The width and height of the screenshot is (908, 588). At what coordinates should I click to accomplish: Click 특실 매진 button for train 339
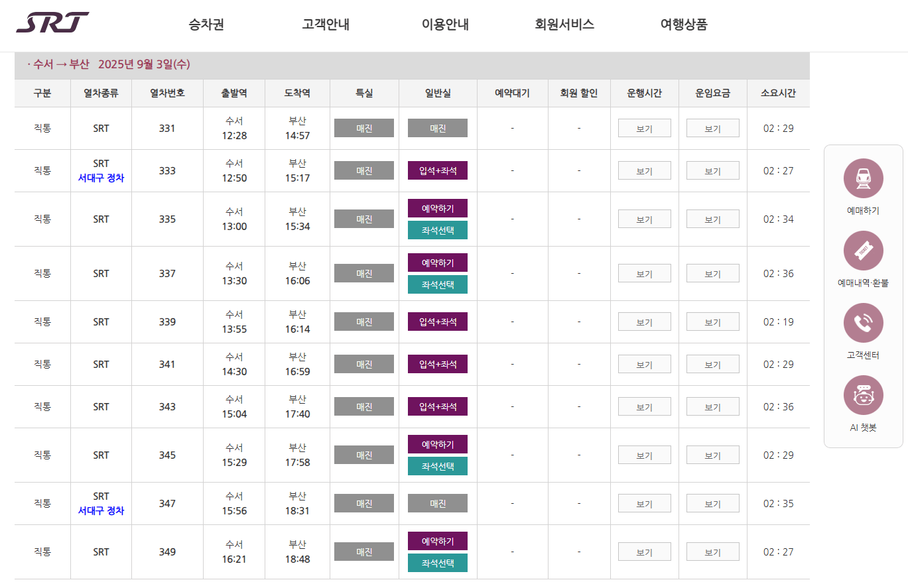tap(364, 322)
